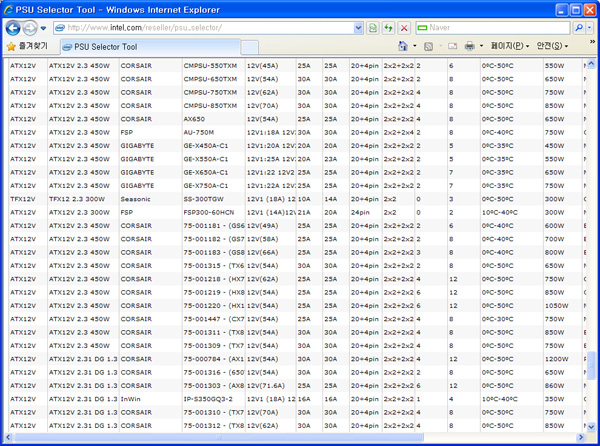
Task: Click the horizontal scrollbar right arrow
Action: pyautogui.click(x=581, y=437)
